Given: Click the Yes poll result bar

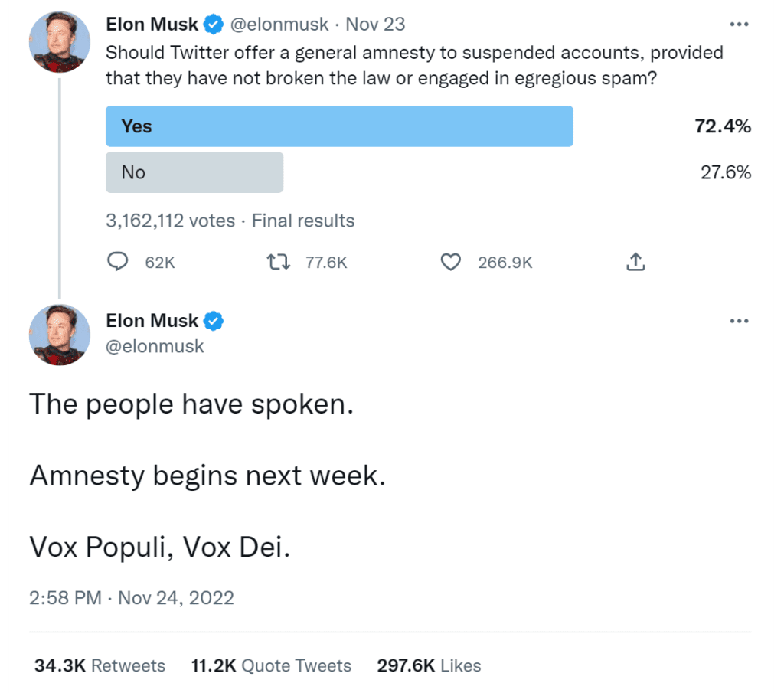Looking at the screenshot, I should coord(339,126).
